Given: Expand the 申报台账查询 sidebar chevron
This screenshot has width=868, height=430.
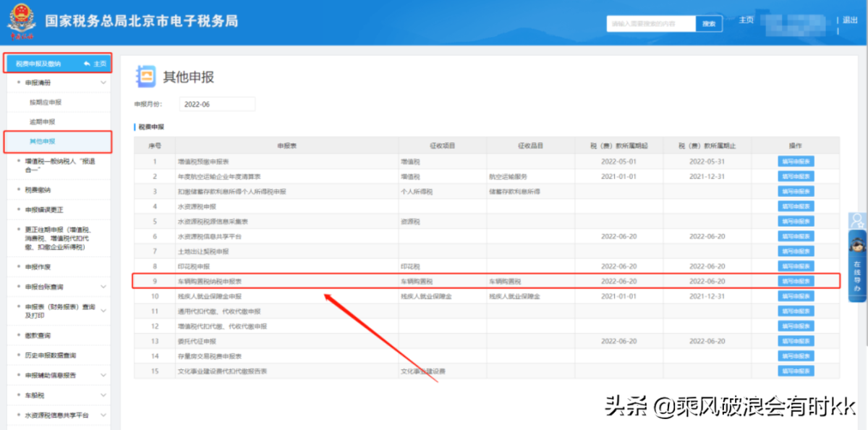Looking at the screenshot, I should coord(103,287).
